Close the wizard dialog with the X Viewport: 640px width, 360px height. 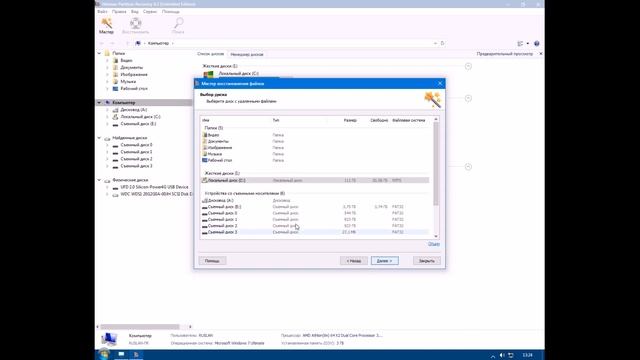click(440, 84)
